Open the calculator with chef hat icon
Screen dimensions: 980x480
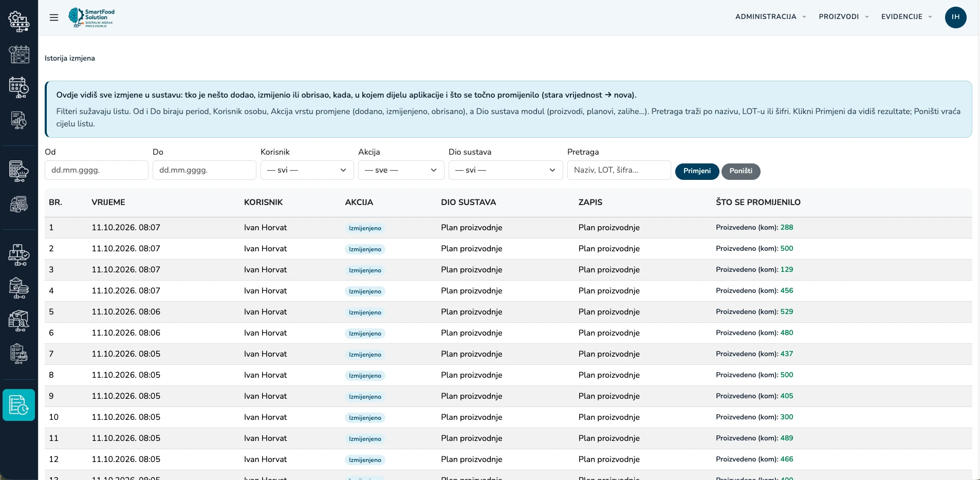click(19, 171)
